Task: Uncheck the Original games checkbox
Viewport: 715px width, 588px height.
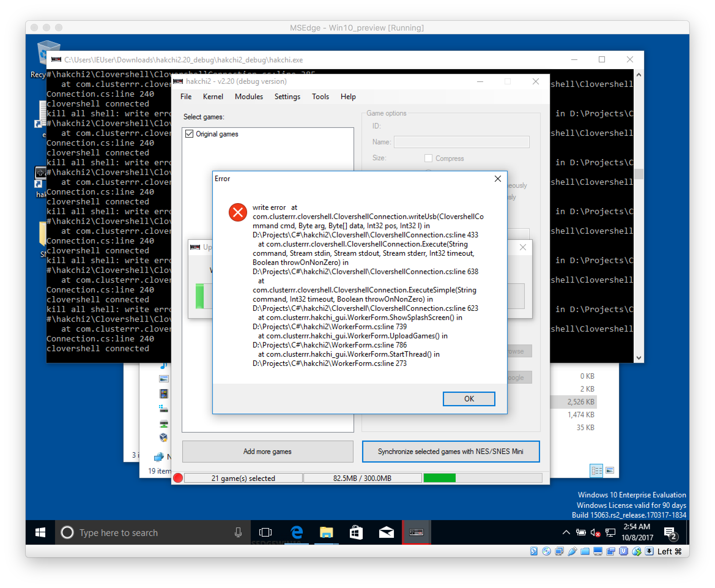Action: coord(190,134)
